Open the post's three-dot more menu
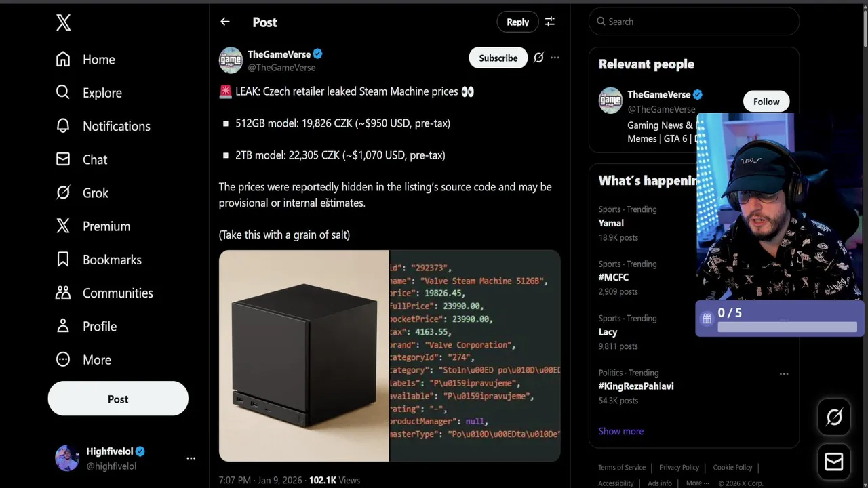The width and height of the screenshot is (868, 488). pyautogui.click(x=555, y=58)
